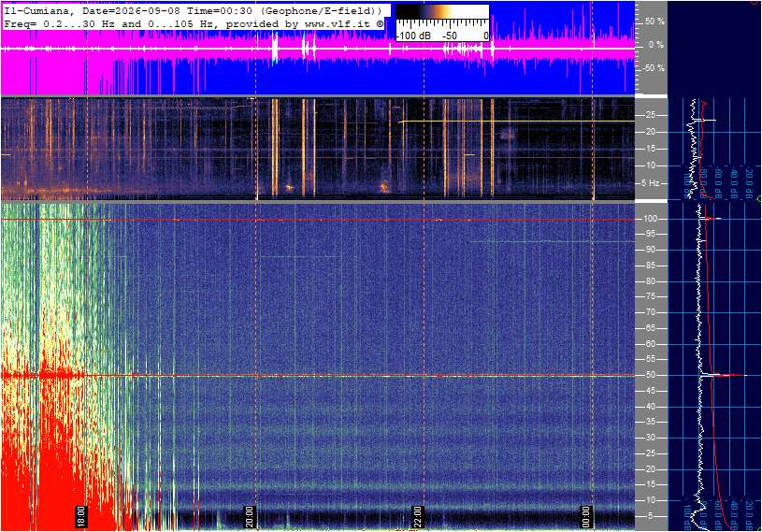Click the 50 label on lower frequency axis
Screen dimensions: 762x532
650,375
